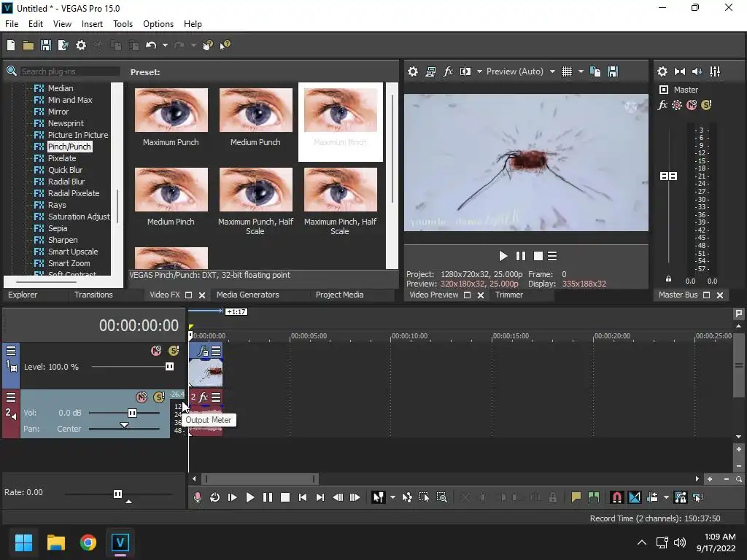The width and height of the screenshot is (747, 560).
Task: Click Play From Start in the timeline transport
Action: pyautogui.click(x=233, y=497)
